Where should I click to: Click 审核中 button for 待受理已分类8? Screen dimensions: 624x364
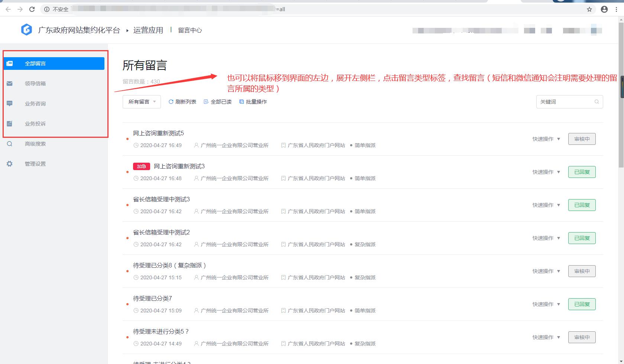[x=582, y=271]
